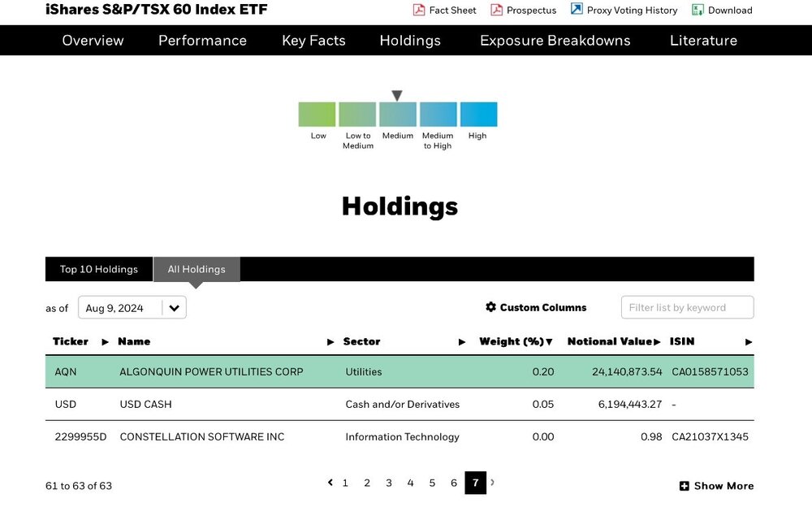Go to page 3 of holdings
Viewport: 812px width, 516px height.
[388, 483]
